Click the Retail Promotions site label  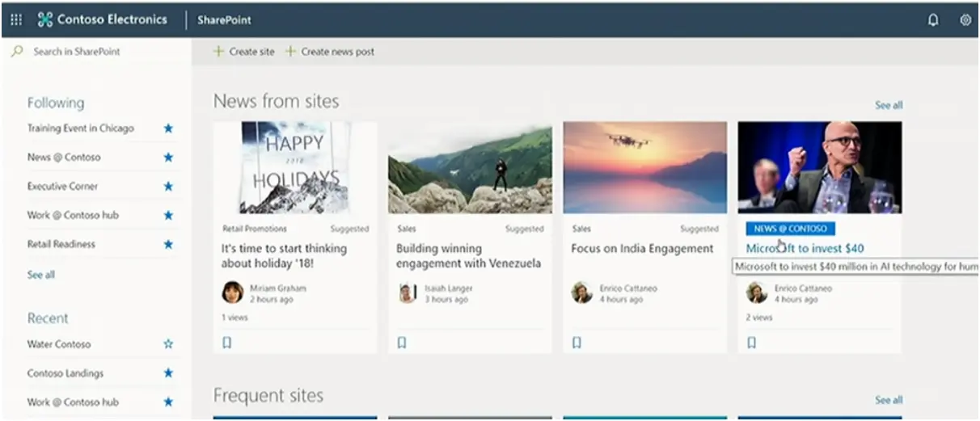tap(255, 229)
